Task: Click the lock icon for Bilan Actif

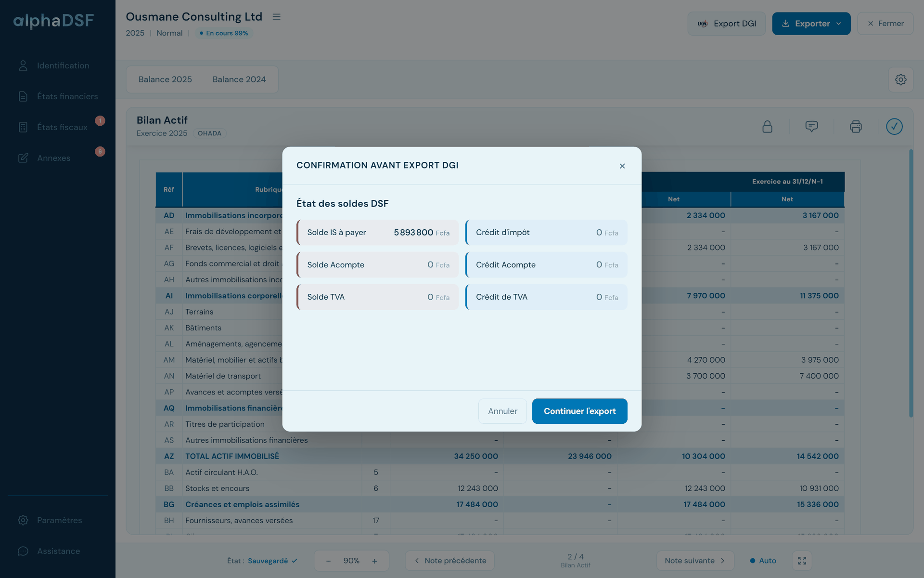Action: click(767, 127)
